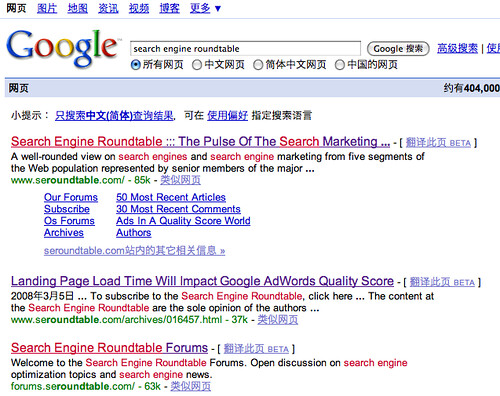This screenshot has height=396, width=500.
Task: Open the Authors sitelink
Action: click(x=133, y=233)
